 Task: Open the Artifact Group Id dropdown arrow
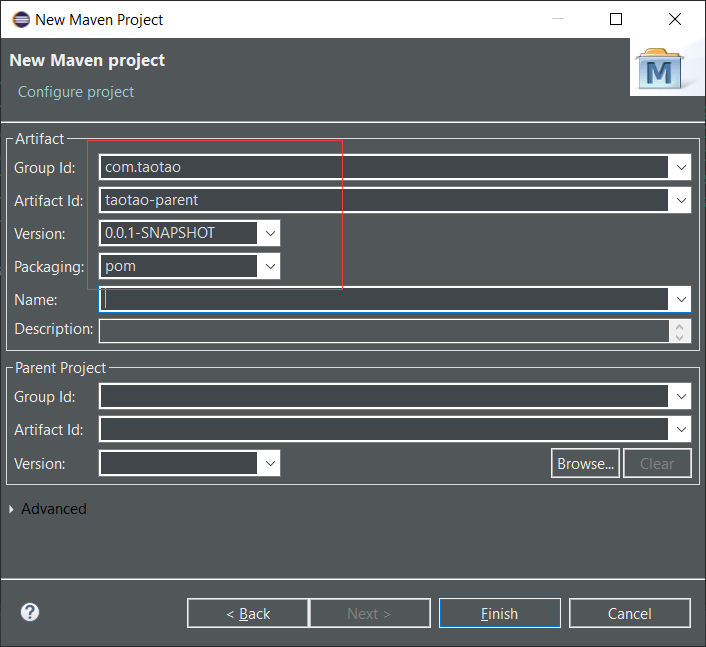pos(681,167)
